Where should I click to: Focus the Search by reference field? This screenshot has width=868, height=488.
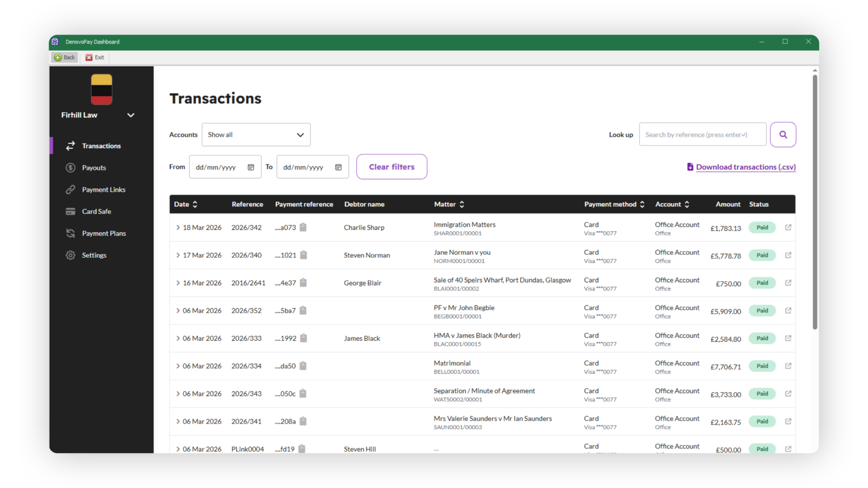click(702, 135)
